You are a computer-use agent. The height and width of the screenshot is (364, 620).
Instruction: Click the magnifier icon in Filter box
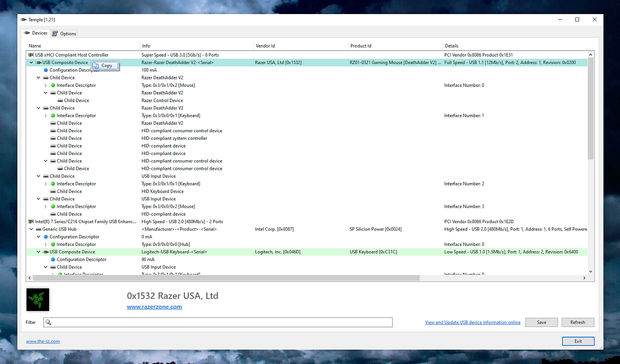48,322
